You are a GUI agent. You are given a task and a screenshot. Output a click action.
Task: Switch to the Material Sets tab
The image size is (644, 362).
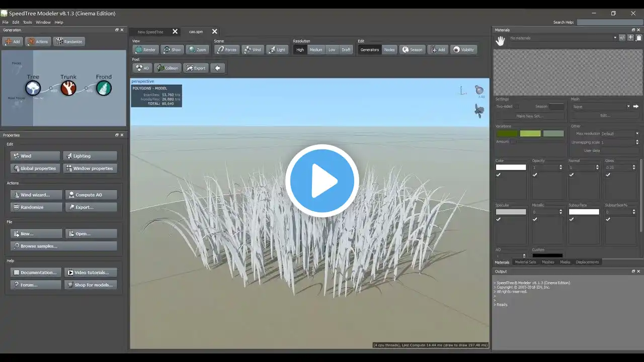pyautogui.click(x=525, y=262)
